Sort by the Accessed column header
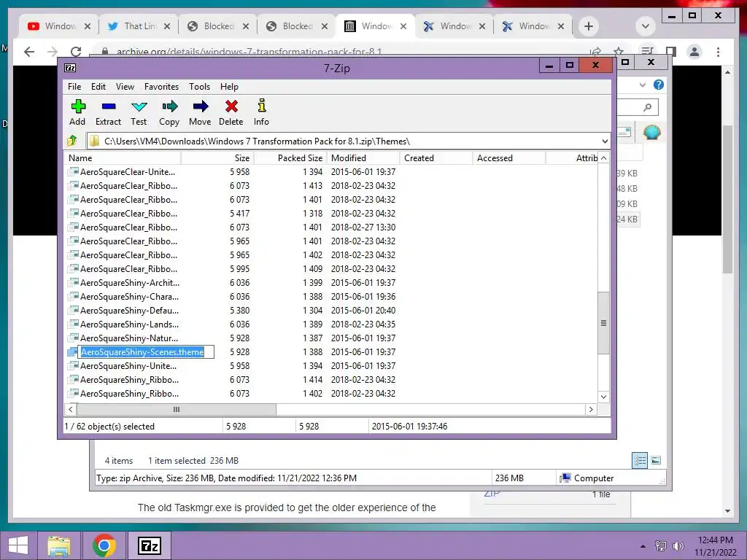This screenshot has height=560, width=747. (508, 158)
